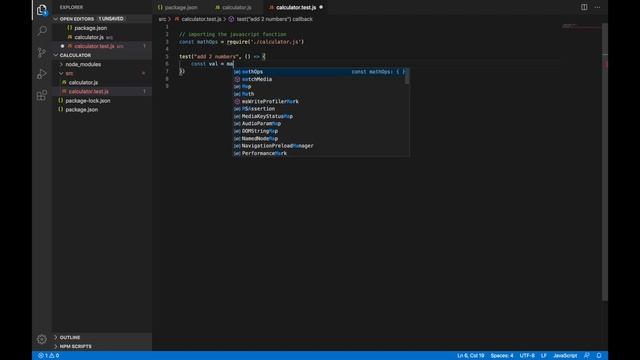This screenshot has width=640, height=360.
Task: Click Ln 6, Col 19 cursor position
Action: [470, 356]
